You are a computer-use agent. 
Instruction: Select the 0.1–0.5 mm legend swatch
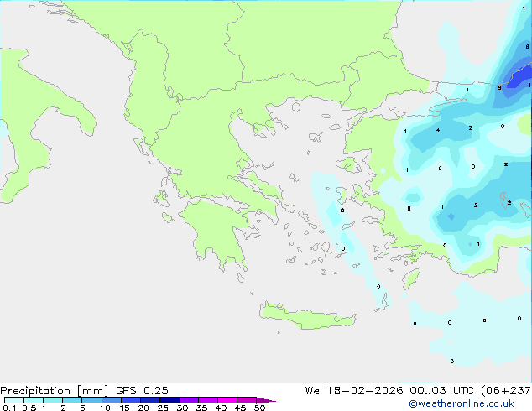(14, 400)
